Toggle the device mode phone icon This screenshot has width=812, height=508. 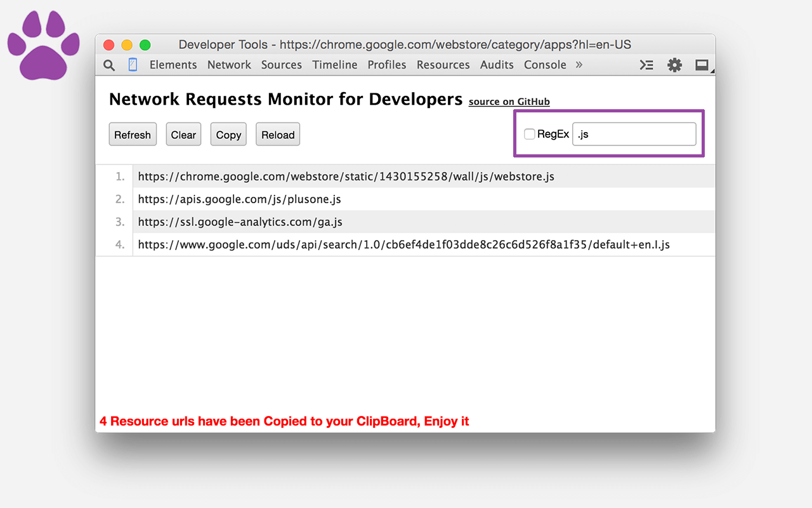(133, 65)
